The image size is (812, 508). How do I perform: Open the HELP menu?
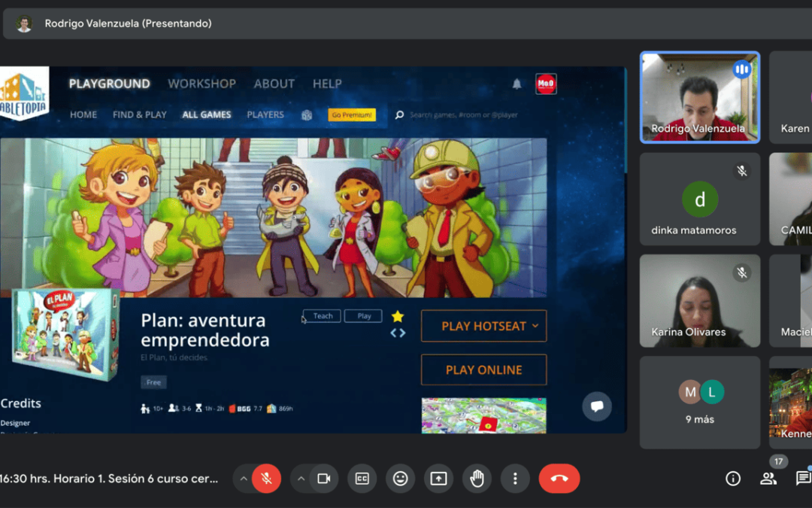pos(327,84)
